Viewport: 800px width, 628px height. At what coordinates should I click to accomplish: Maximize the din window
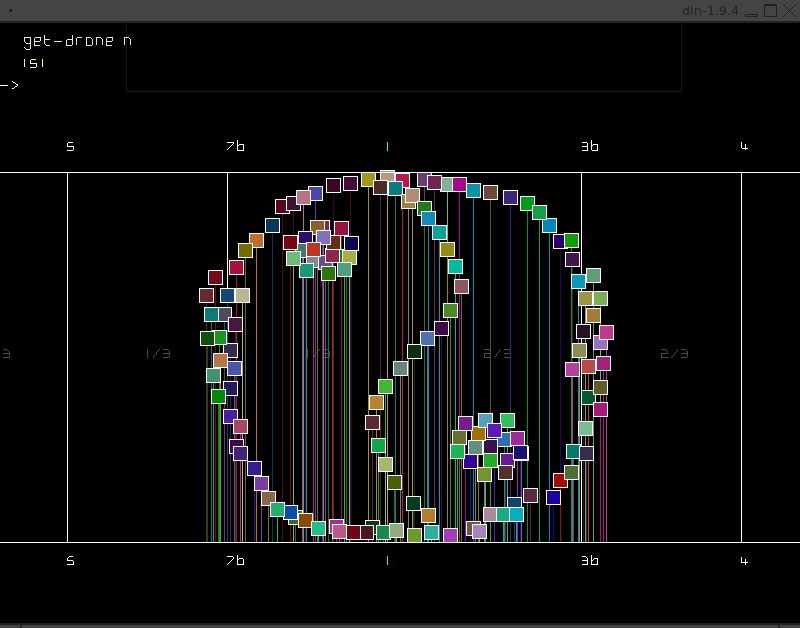coord(770,10)
